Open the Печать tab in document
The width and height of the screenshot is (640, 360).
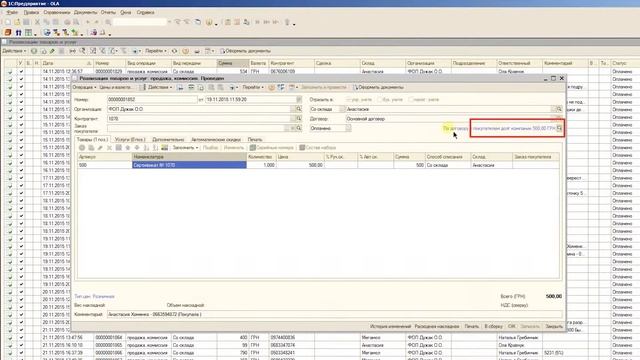[x=255, y=140]
